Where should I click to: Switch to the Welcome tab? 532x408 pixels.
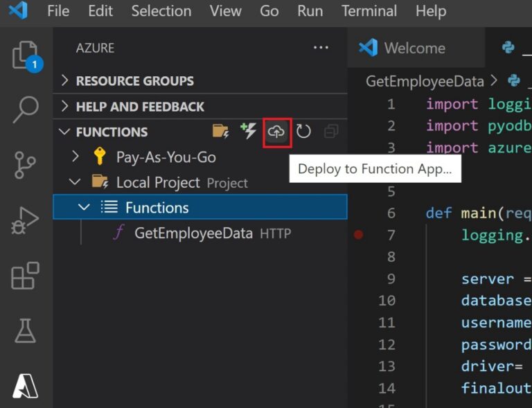pos(416,48)
